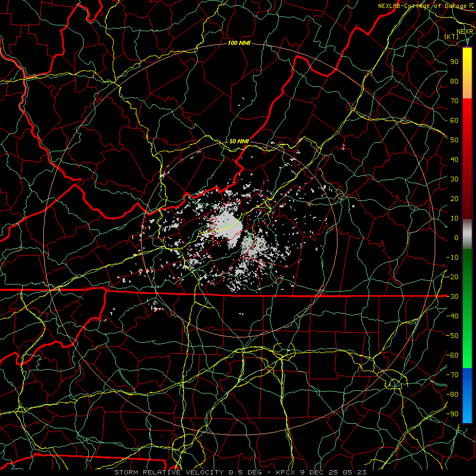Click the -30 value on the velocity scale
476x476 pixels.
pos(452,297)
